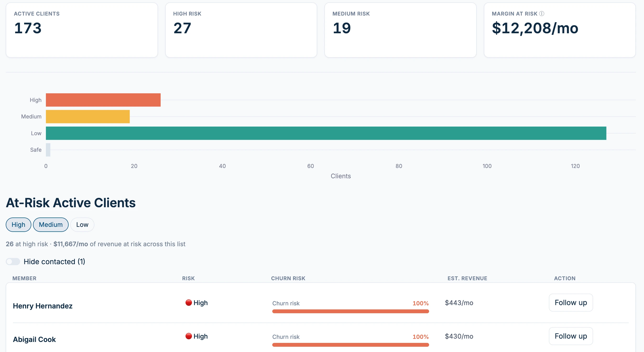Screen dimensions: 644x352
Task: Click the $443/mo revenue value
Action: click(x=459, y=303)
